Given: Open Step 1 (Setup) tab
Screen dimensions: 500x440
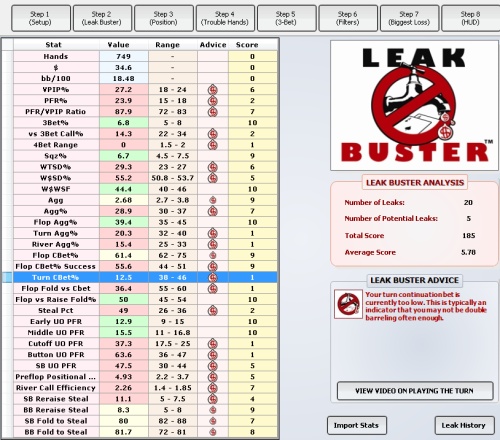Looking at the screenshot, I should (x=41, y=18).
